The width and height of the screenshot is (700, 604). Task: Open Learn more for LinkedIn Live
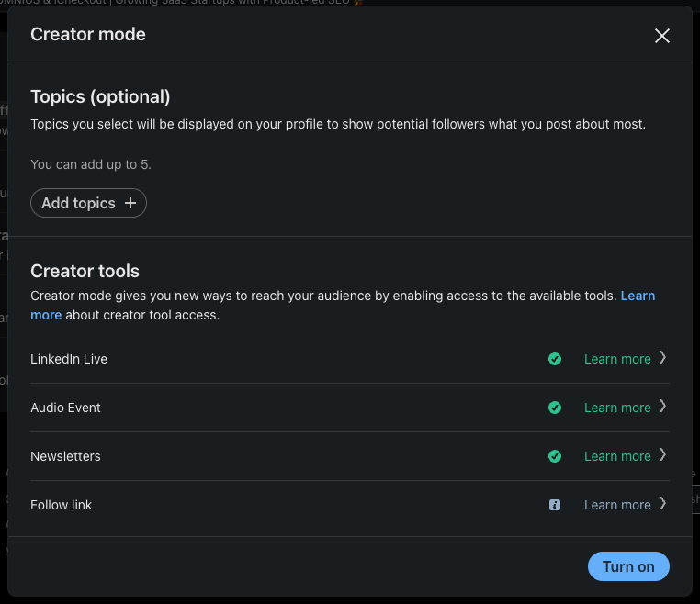point(617,359)
